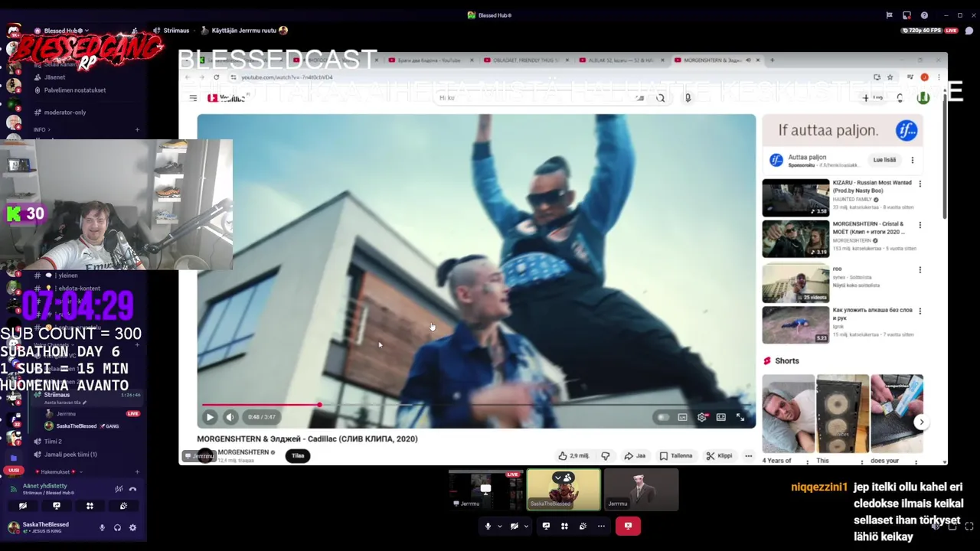This screenshot has height=551, width=980.
Task: Join Jamali peek tiimi voice channel
Action: tap(70, 455)
